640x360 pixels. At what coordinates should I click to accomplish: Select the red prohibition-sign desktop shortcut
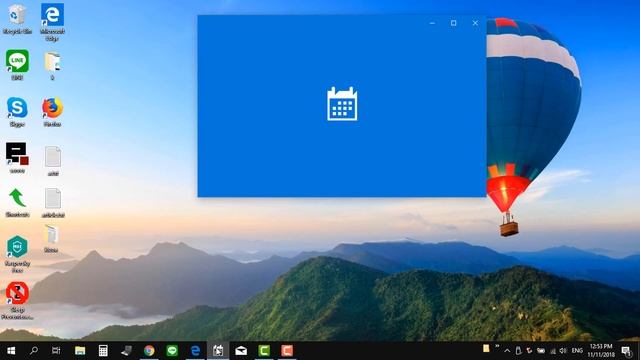point(17,300)
